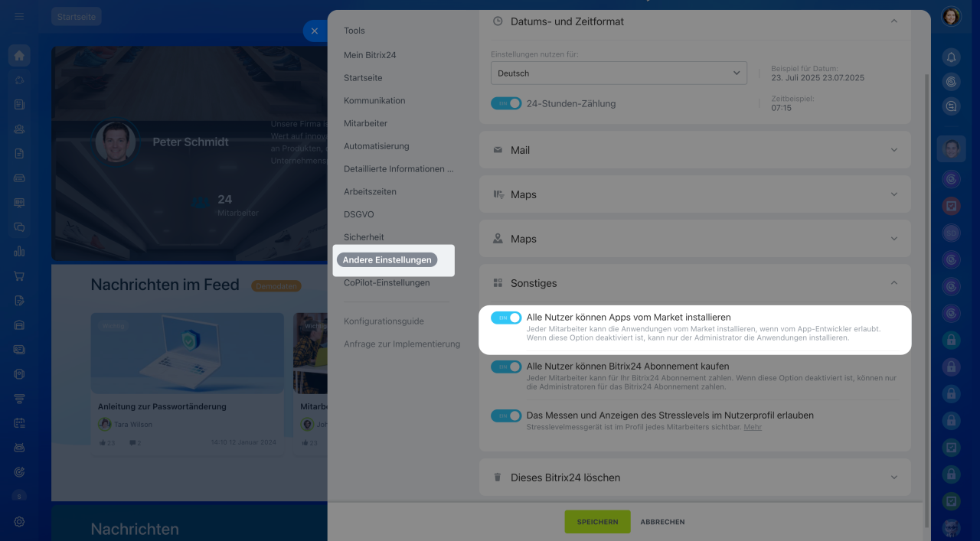Expand the Mail section chevron
The height and width of the screenshot is (541, 980).
893,150
